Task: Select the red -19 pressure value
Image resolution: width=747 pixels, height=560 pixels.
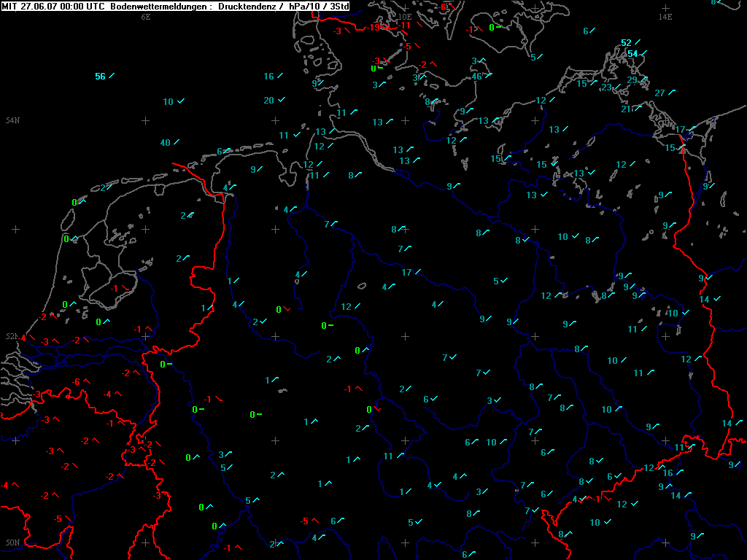Action: tap(373, 27)
